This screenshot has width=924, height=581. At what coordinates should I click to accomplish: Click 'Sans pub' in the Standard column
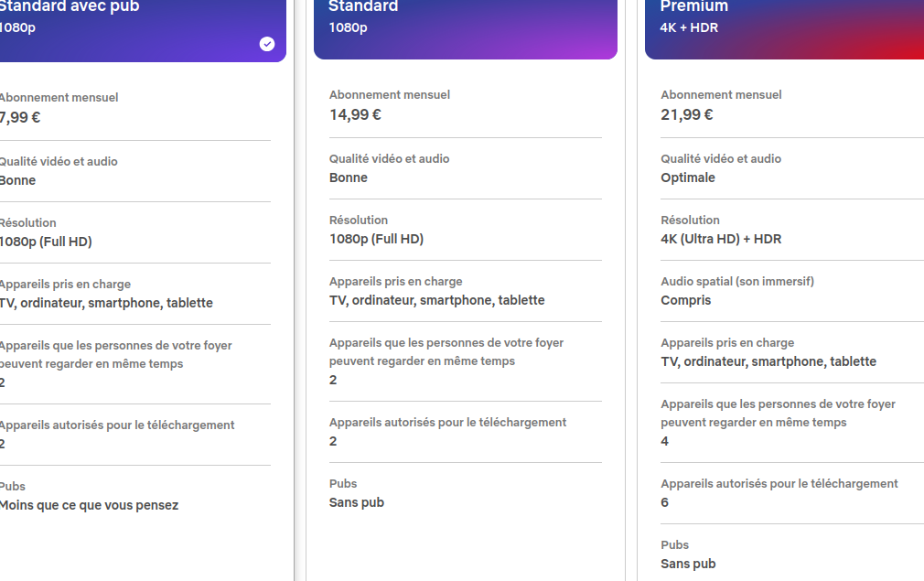357,502
